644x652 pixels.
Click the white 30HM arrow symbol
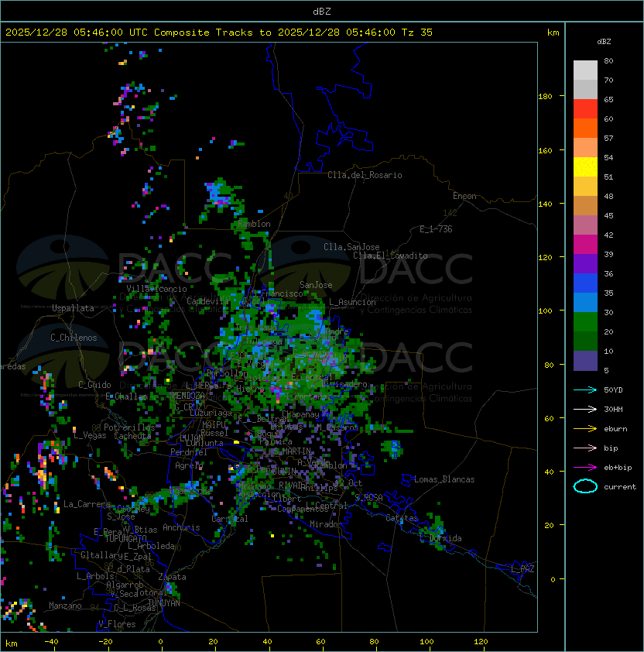[585, 410]
